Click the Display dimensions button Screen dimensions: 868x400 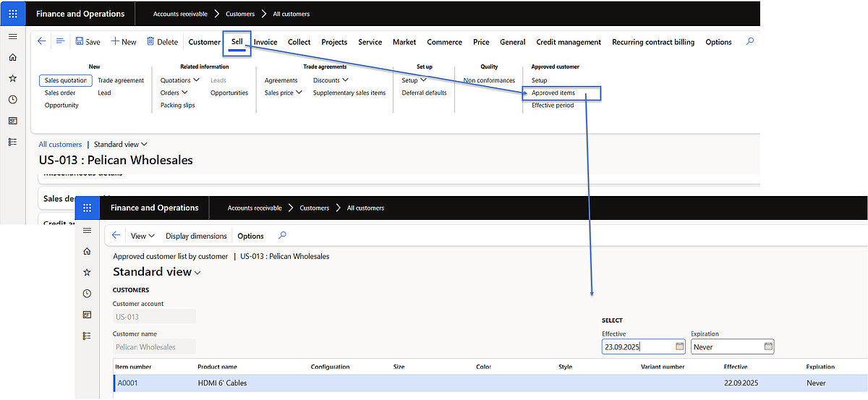coord(196,236)
